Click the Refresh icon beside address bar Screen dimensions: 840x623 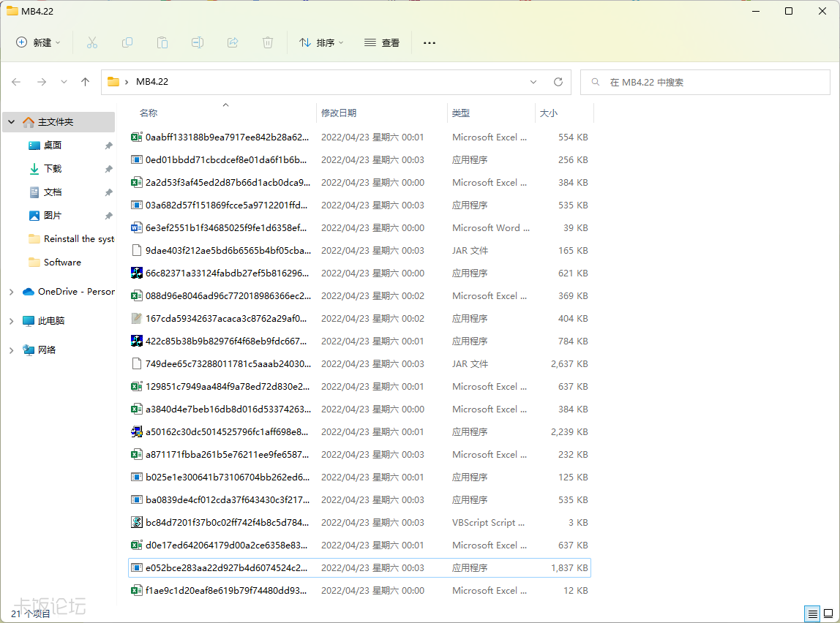tap(558, 82)
